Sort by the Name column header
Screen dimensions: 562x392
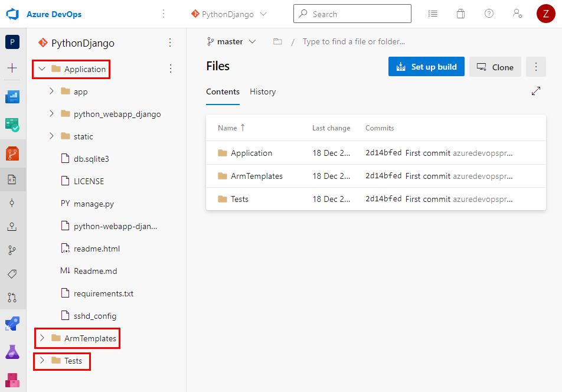231,128
